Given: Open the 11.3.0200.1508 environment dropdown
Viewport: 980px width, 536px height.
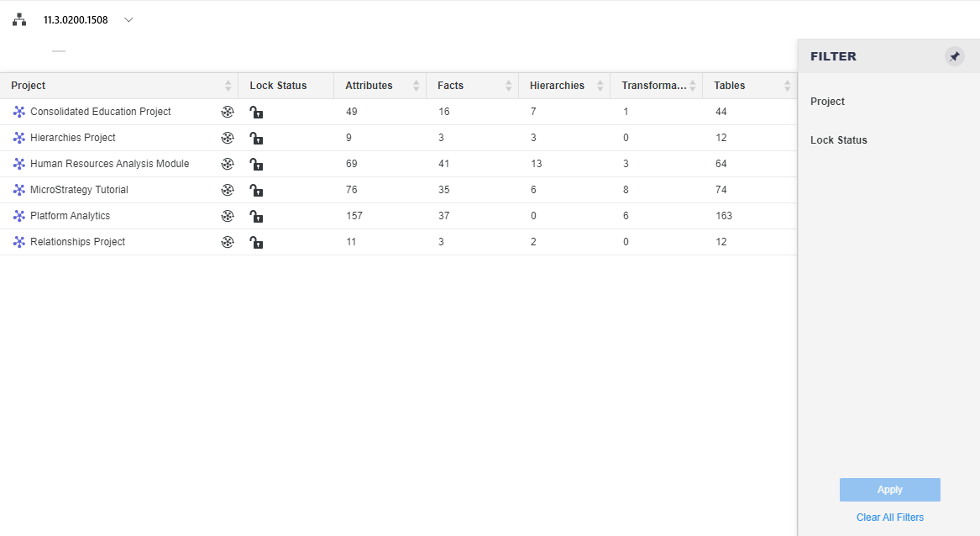Looking at the screenshot, I should (x=128, y=20).
